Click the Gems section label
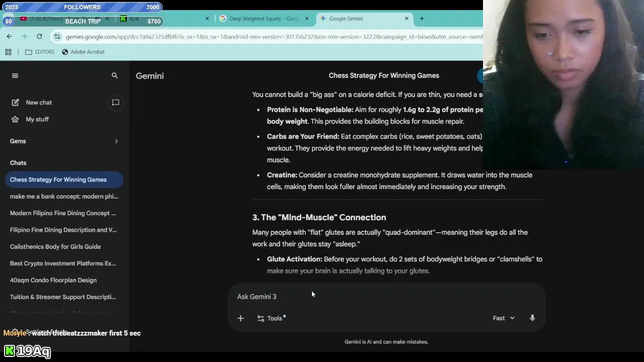This screenshot has height=362, width=644. pos(18,141)
